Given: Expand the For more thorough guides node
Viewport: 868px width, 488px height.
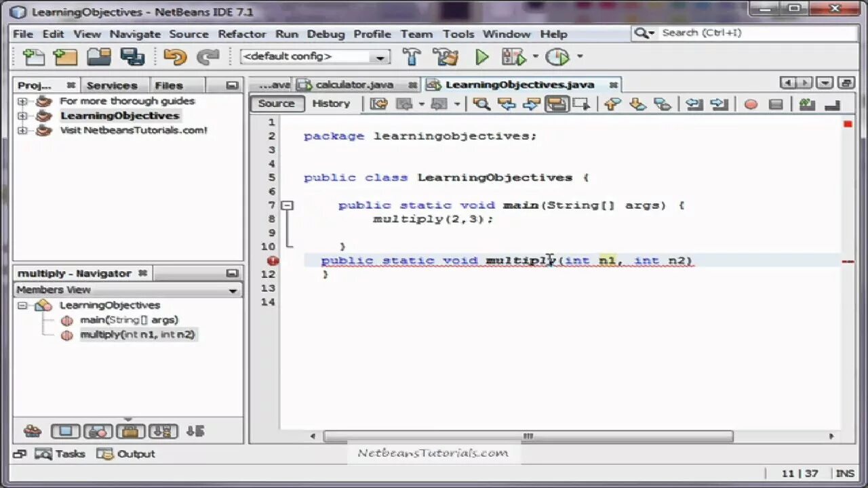Looking at the screenshot, I should pos(22,101).
